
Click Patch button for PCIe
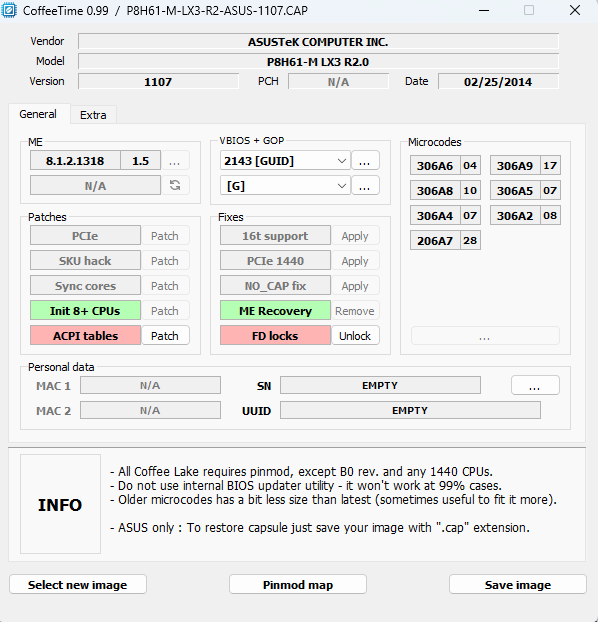165,236
